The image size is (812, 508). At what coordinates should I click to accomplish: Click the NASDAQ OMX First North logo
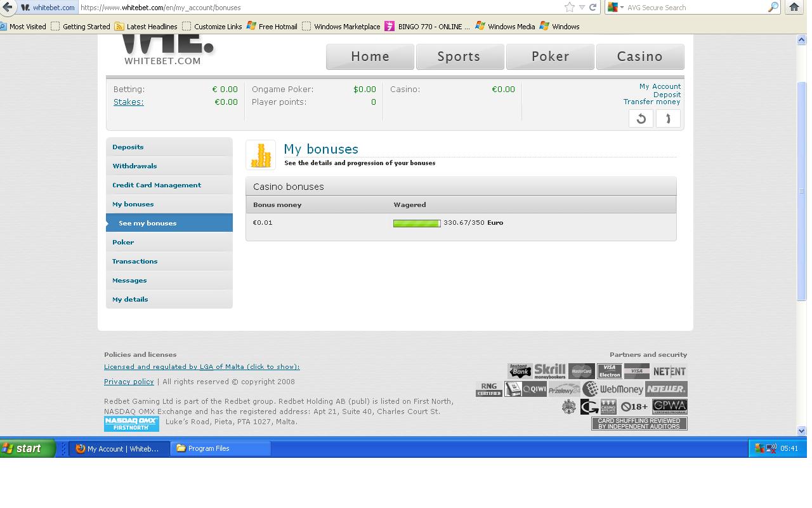(131, 424)
